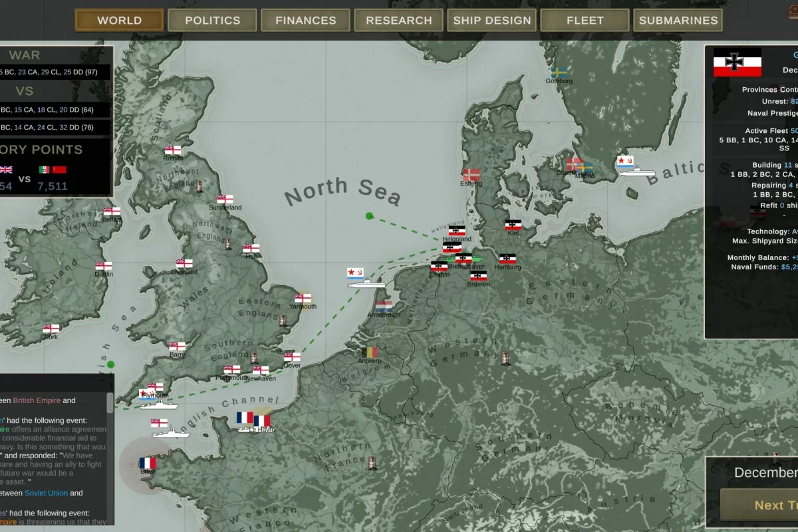Click the Brest French port flag

pyautogui.click(x=148, y=463)
